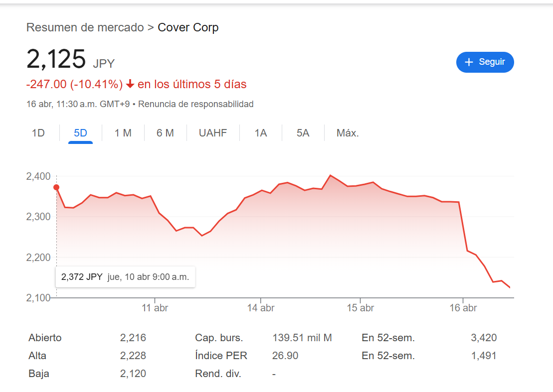The width and height of the screenshot is (553, 392).
Task: Click the 2,400 y-axis label
Action: pos(38,176)
